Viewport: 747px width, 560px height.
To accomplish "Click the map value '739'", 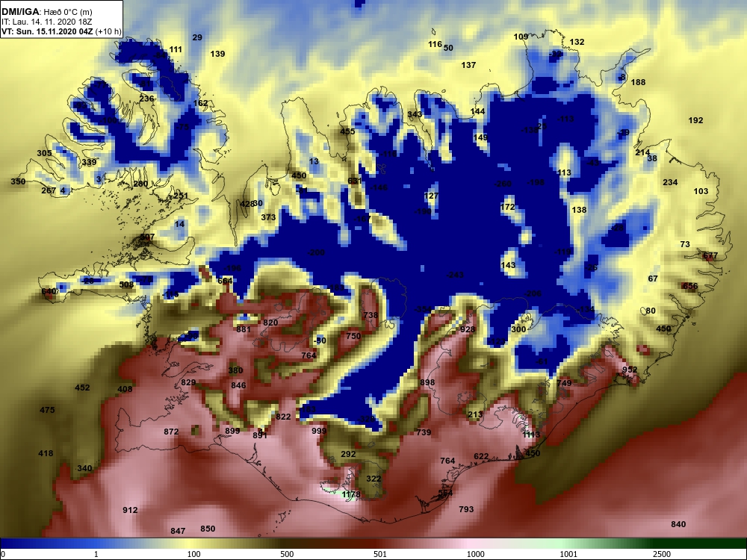I will coord(424,432).
